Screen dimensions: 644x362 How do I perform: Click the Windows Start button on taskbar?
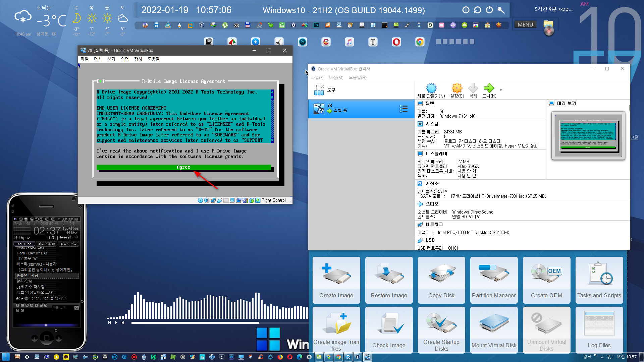(x=6, y=357)
